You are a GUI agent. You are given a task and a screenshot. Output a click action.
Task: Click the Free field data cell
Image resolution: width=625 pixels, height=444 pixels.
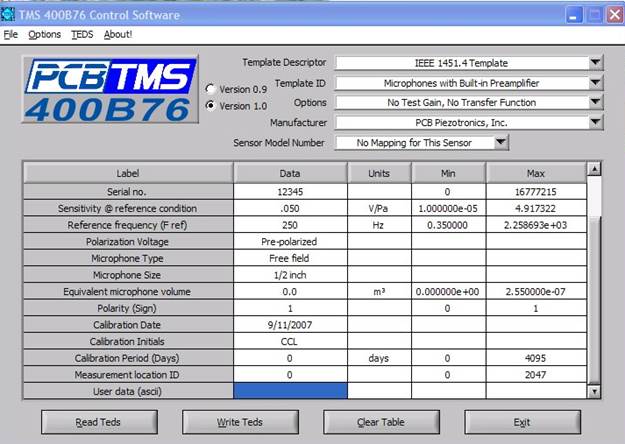290,258
